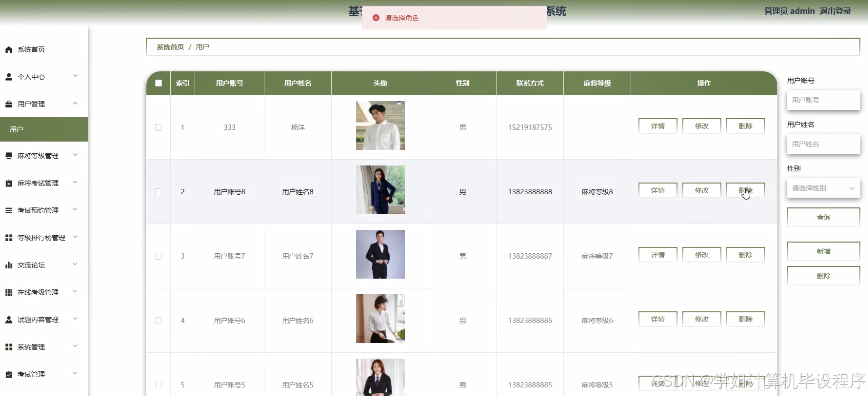Click 详情 for user 333
This screenshot has width=868, height=396.
click(658, 126)
